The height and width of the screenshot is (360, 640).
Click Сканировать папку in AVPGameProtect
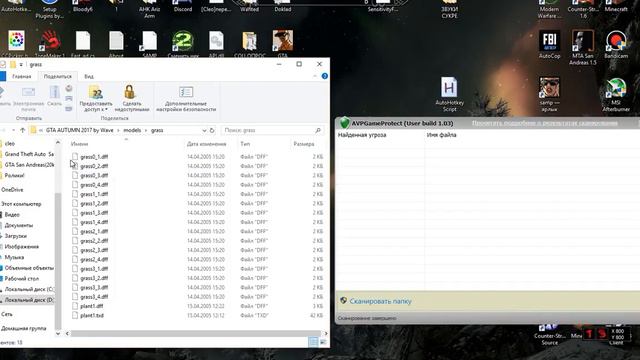pyautogui.click(x=380, y=301)
